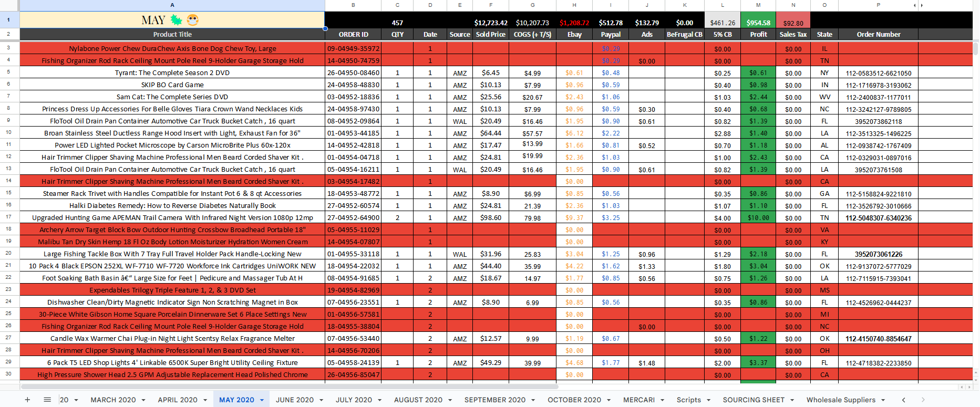This screenshot has width=980, height=407.
Task: Open the JUNE 2020 tab dropdown arrow
Action: point(321,400)
